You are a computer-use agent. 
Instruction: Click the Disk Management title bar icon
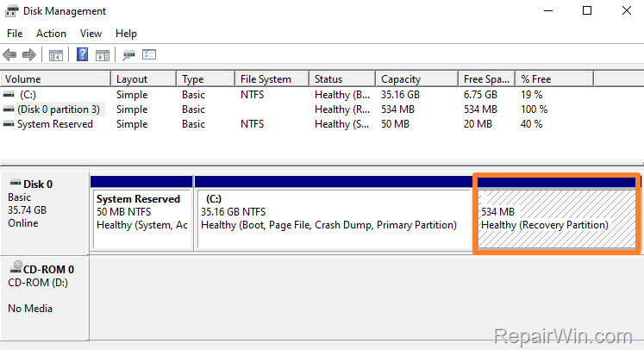pos(11,11)
